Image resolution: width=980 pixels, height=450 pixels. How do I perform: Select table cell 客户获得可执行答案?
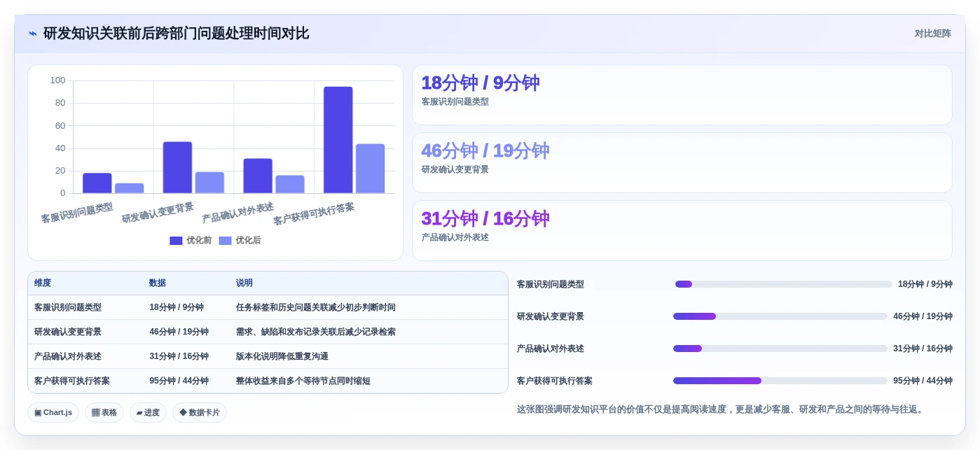72,381
